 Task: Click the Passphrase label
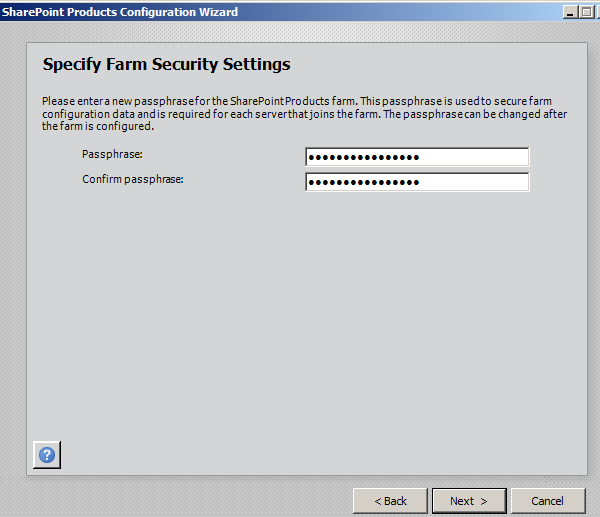[x=112, y=154]
